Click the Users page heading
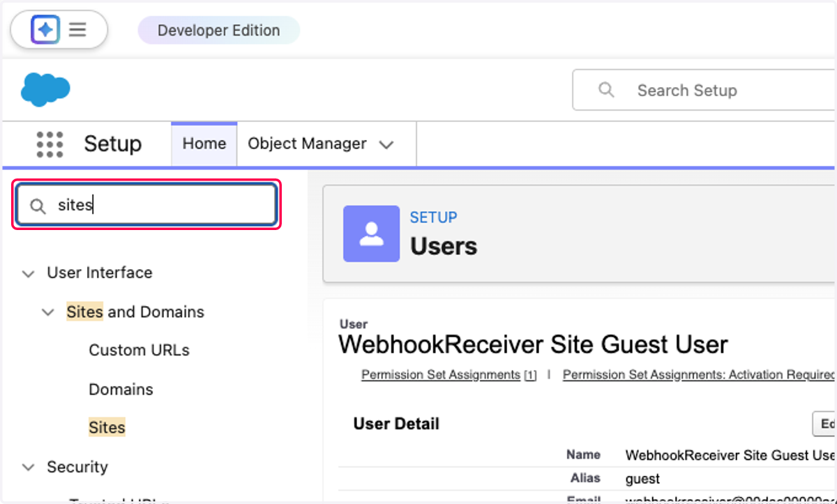This screenshot has width=837, height=504. [444, 246]
